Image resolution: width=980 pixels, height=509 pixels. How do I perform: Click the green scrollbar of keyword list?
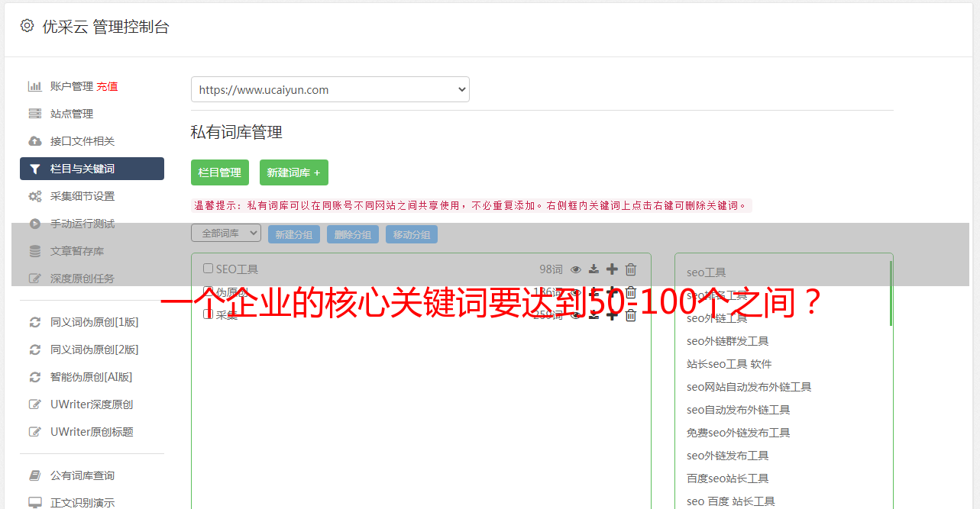point(891,293)
